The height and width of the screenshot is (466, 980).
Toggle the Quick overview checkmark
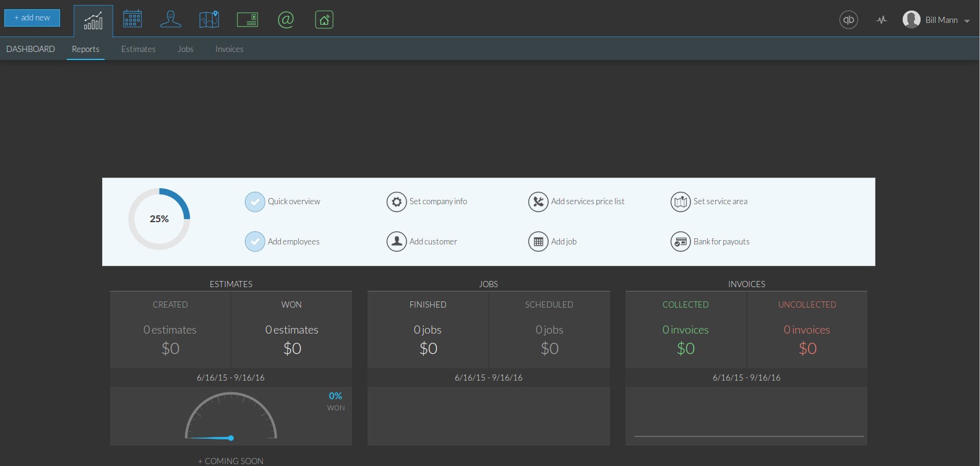pos(255,202)
